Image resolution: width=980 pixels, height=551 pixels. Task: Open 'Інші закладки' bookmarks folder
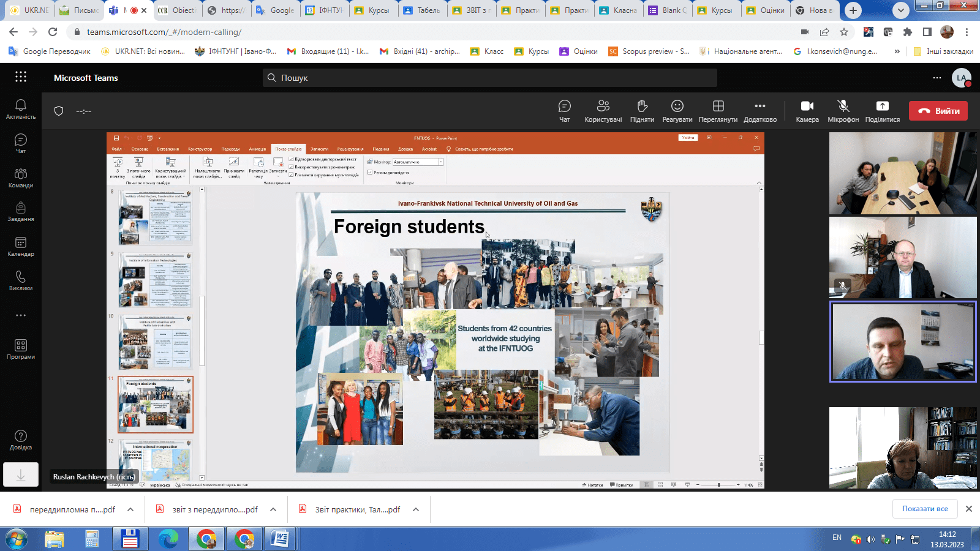pyautogui.click(x=944, y=51)
